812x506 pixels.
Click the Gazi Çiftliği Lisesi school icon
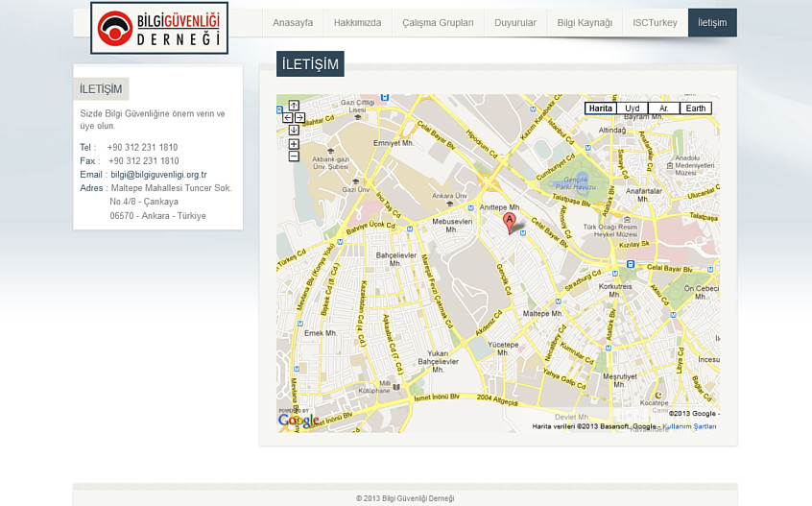pos(357,117)
